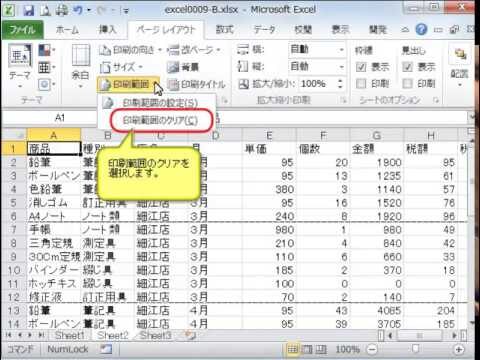This screenshot has width=480, height=360.
Task: Click the 100% zoom level text
Action: pos(347,349)
